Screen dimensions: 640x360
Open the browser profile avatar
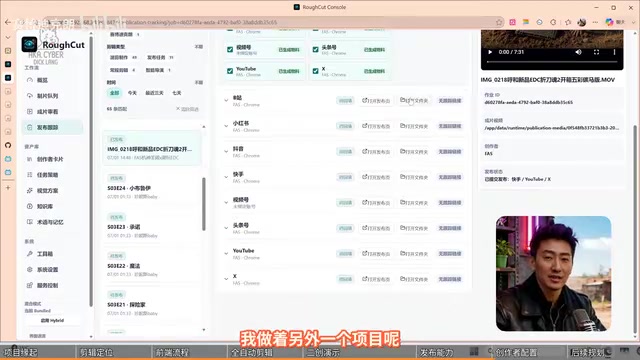pos(582,22)
